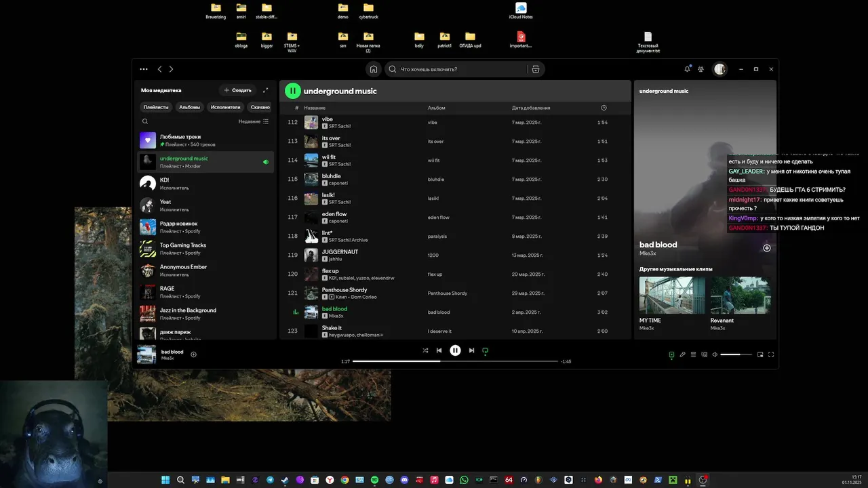Image resolution: width=868 pixels, height=488 pixels.
Task: Pause playlist with the green header button
Action: [x=292, y=91]
